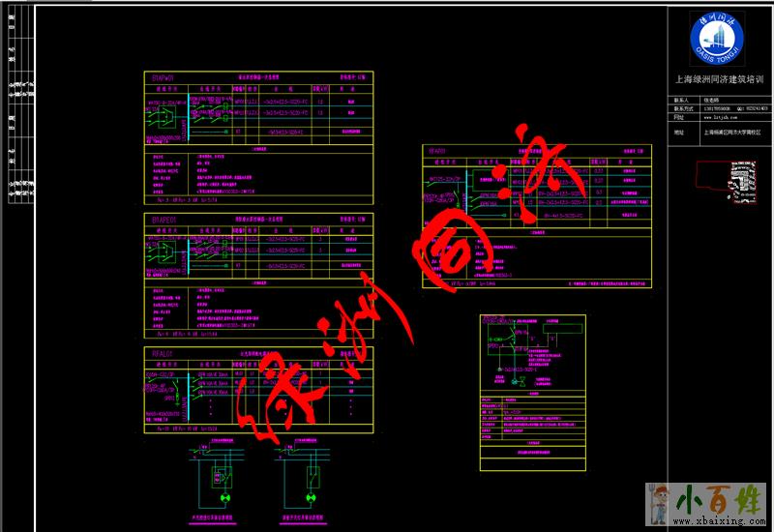Screen dimensions: 774x532
Task: Click the Oasis Tongji circular logo
Action: click(719, 40)
